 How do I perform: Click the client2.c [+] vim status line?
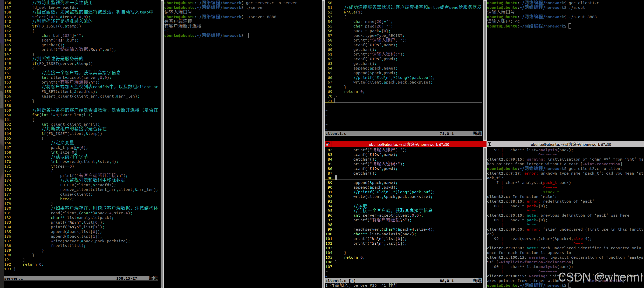pyautogui.click(x=403, y=281)
